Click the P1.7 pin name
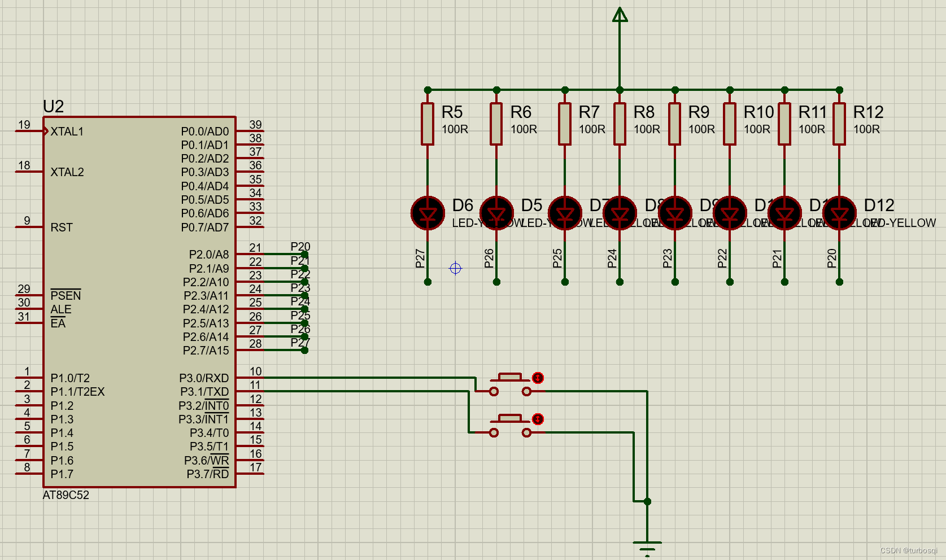Viewport: 946px width, 560px height. pyautogui.click(x=62, y=474)
